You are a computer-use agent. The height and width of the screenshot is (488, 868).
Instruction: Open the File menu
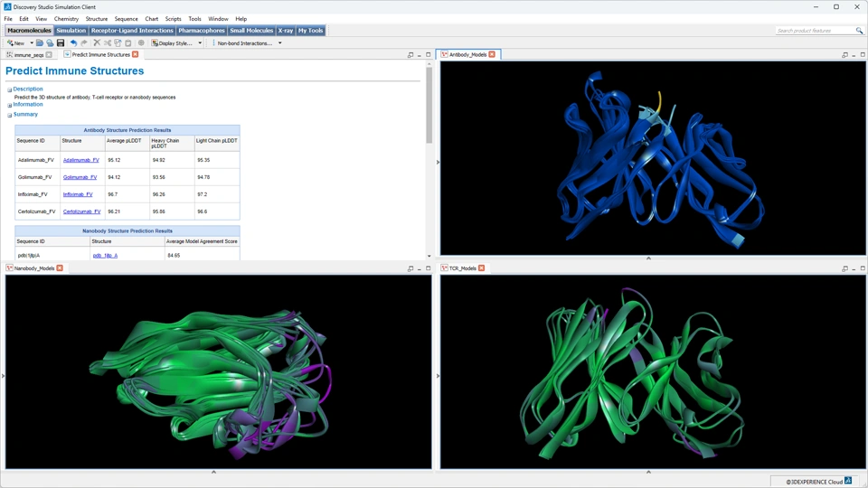click(x=8, y=19)
